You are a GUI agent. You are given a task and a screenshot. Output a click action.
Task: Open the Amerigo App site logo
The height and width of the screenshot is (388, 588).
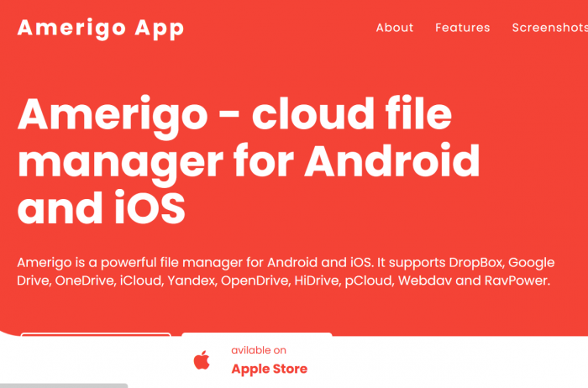[101, 29]
